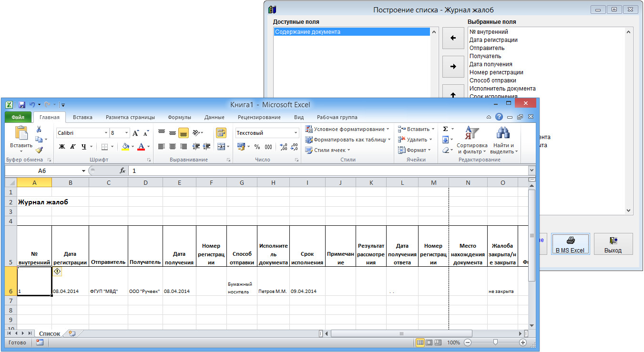This screenshot has height=352, width=644.
Task: Toggle italic К formatting
Action: pos(73,147)
